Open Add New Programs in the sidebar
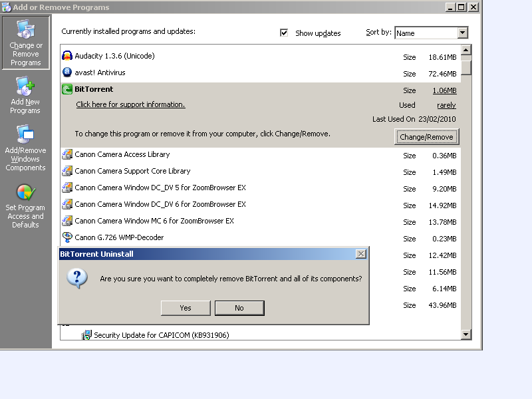The height and width of the screenshot is (399, 532). point(25,96)
